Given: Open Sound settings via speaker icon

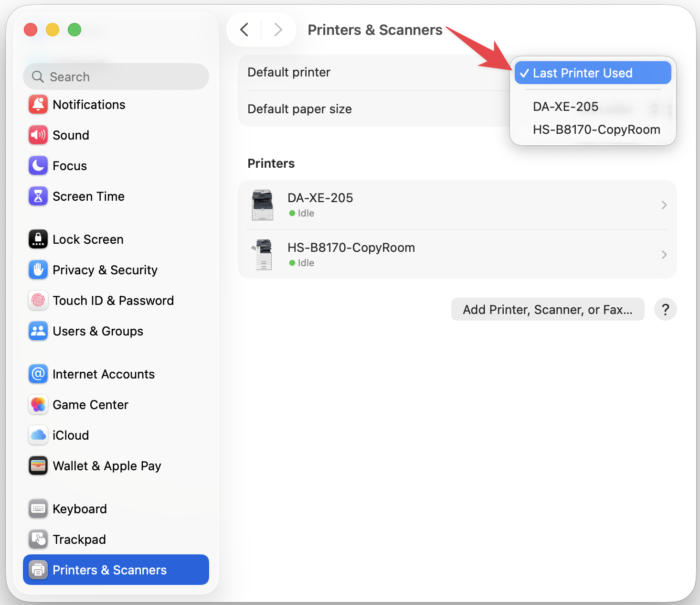Looking at the screenshot, I should pos(38,135).
